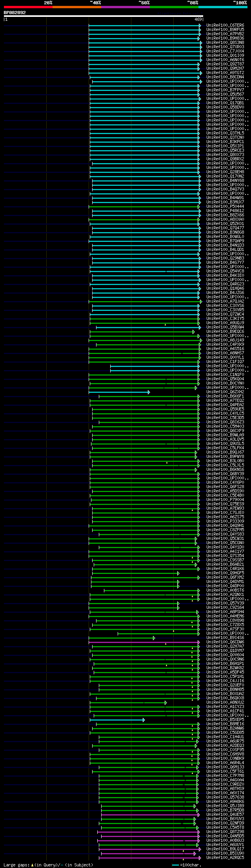
Task: Select label UniRef100_Q9ZT87
Action: (x=225, y=64)
